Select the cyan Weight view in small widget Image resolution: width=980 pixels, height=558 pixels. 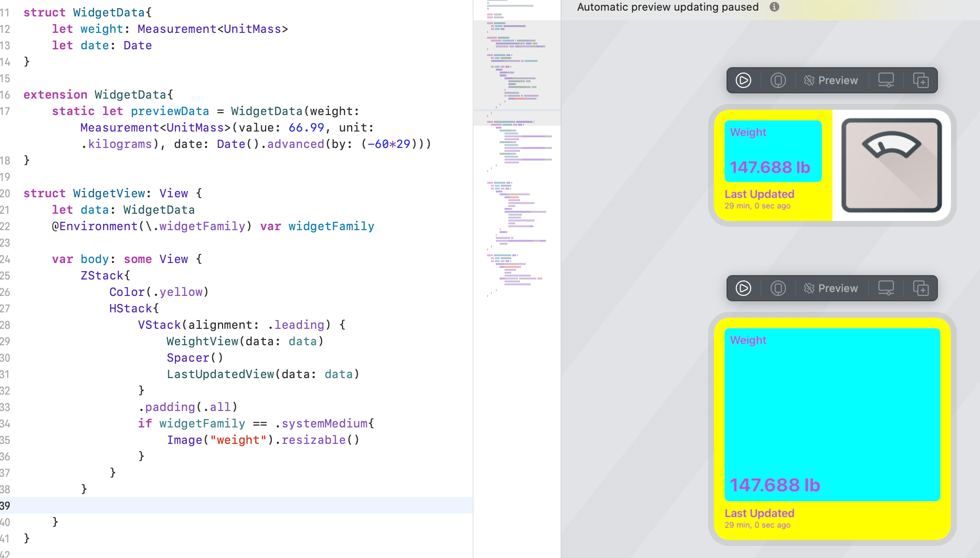click(832, 414)
